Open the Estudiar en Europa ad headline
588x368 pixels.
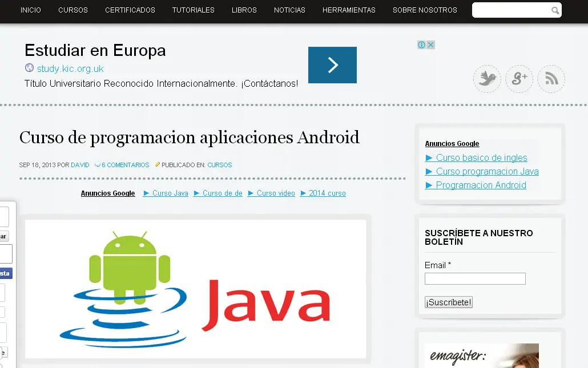(95, 50)
